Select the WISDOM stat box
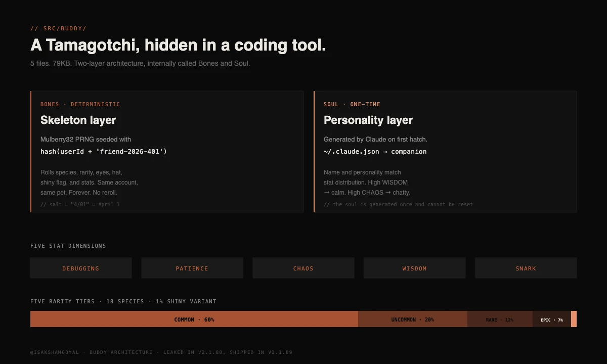 pos(415,268)
